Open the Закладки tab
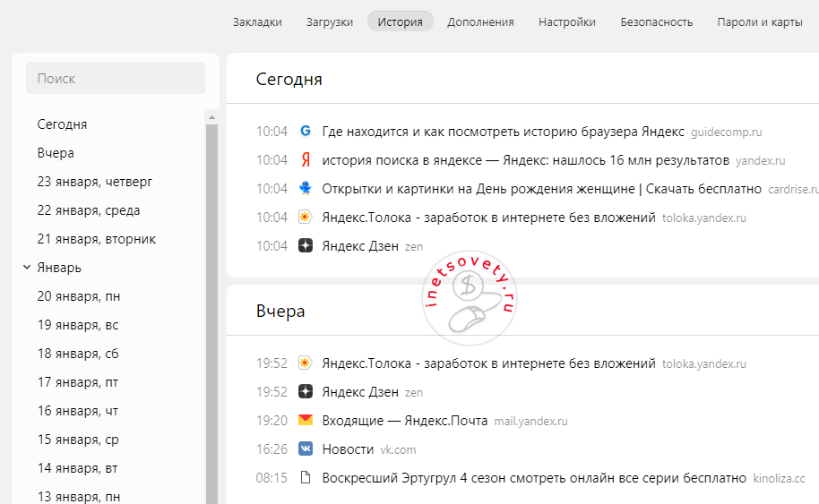 (x=257, y=21)
